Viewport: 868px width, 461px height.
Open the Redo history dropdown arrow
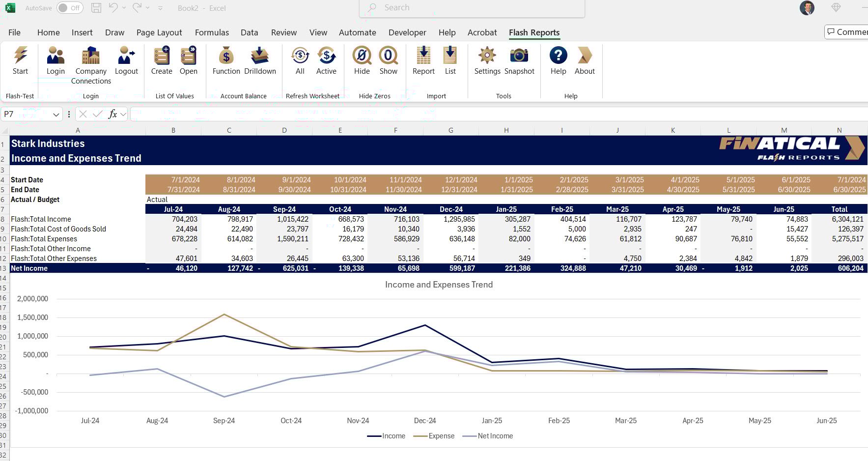[147, 8]
